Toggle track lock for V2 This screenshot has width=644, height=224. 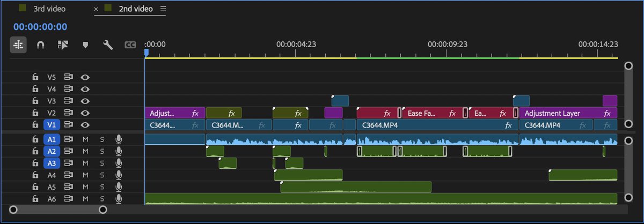[x=35, y=113]
